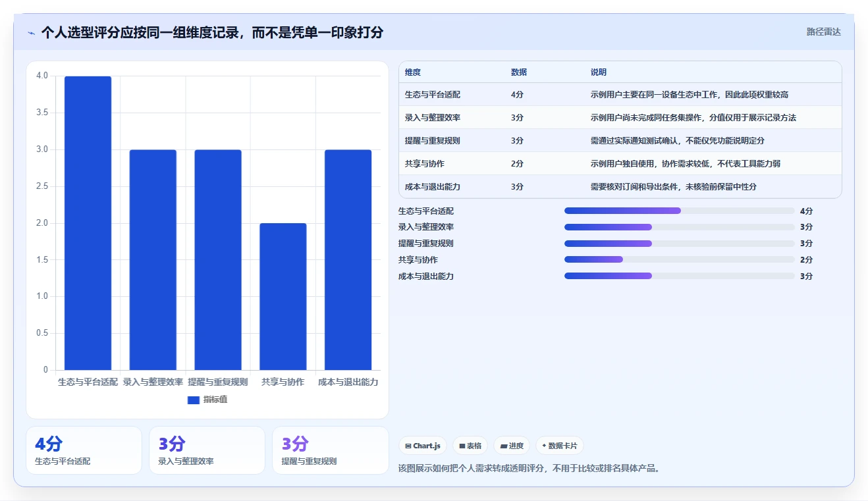Click the description starting 需要核对订阅和导出条件
The height and width of the screenshot is (501, 868).
click(674, 187)
